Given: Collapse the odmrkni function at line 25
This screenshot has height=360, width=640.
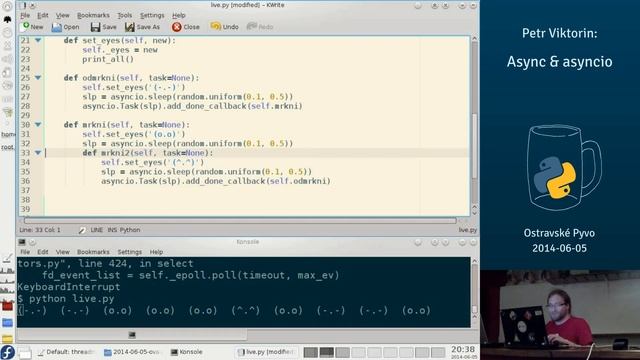Looking at the screenshot, I should (38, 78).
